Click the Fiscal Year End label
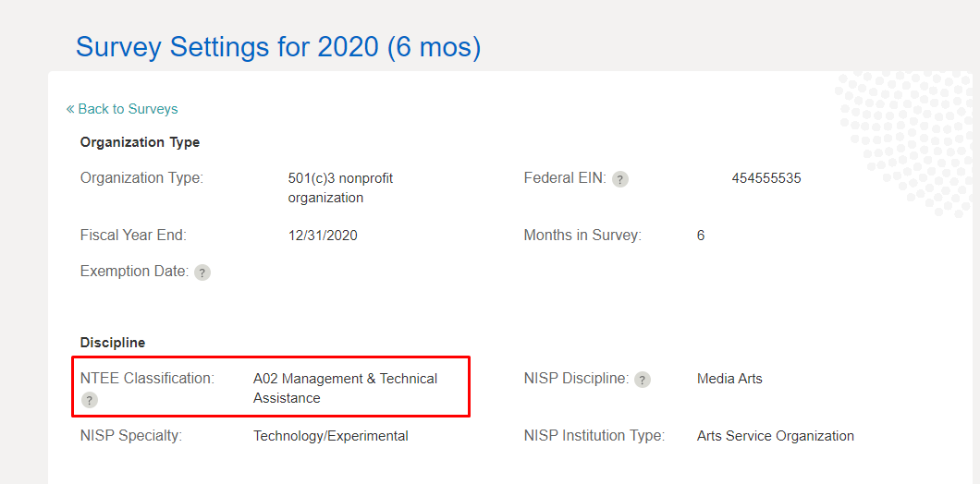 (133, 236)
